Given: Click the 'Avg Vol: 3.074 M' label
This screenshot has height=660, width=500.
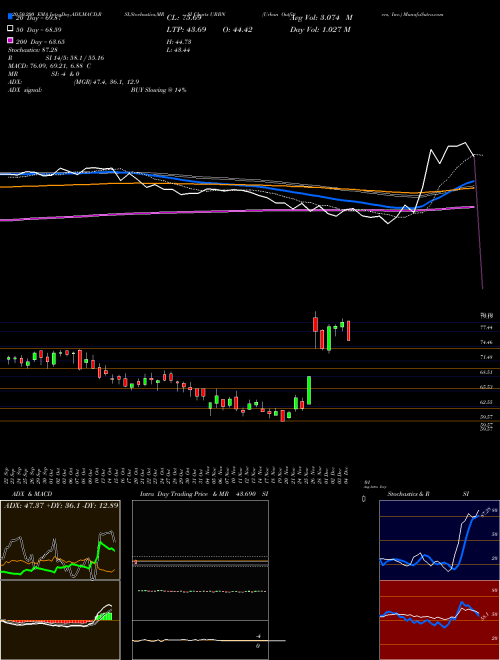Looking at the screenshot, I should 321,18.
